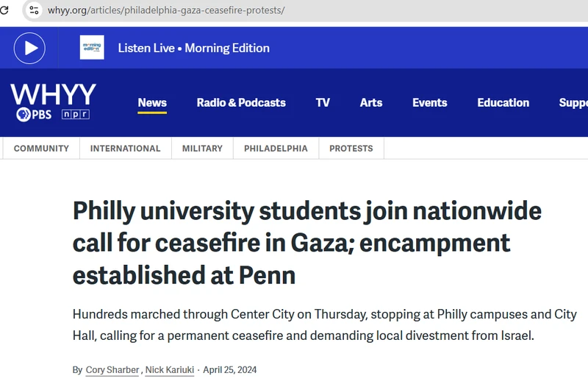The image size is (588, 387).
Task: Open the News menu
Action: pos(152,103)
